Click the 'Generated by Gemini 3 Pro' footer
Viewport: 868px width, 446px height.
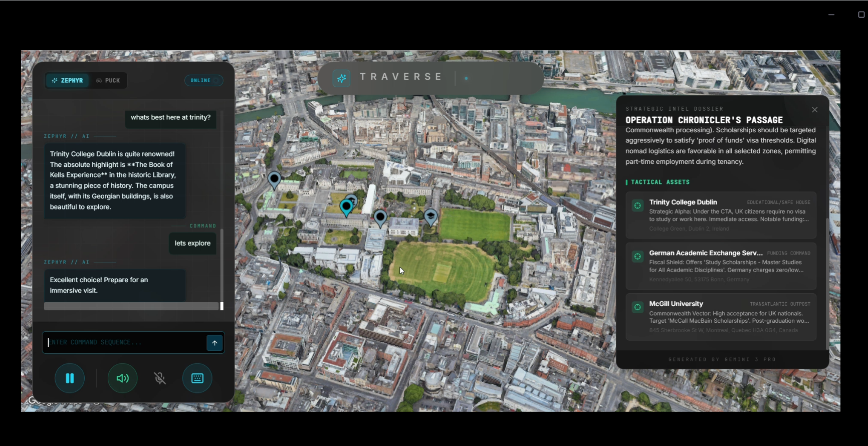722,360
